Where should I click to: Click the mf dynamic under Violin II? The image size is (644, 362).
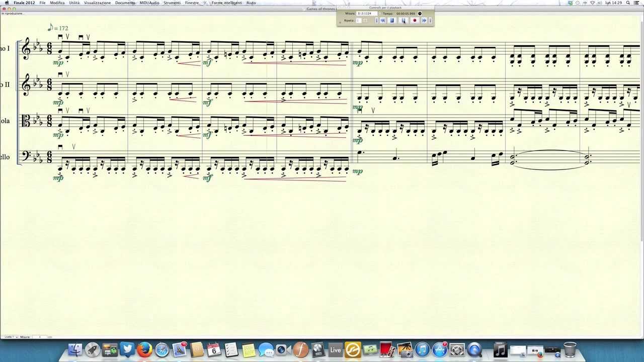[x=207, y=103]
